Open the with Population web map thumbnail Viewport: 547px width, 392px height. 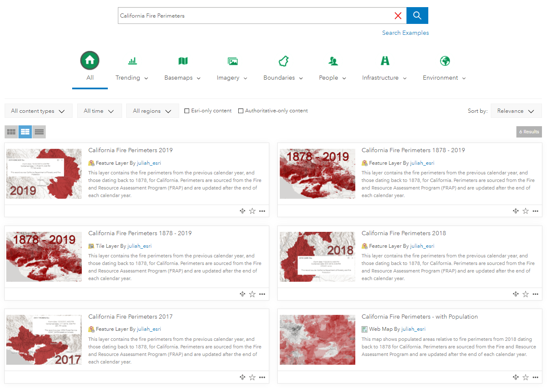tap(318, 340)
